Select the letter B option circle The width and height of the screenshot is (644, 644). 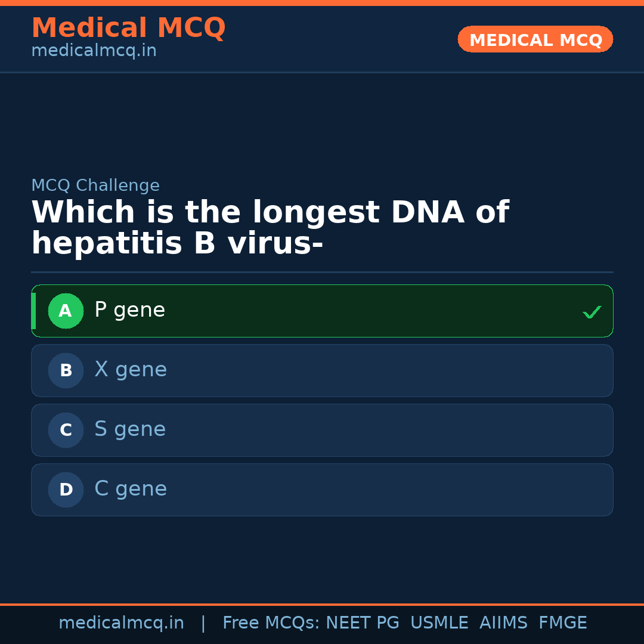click(66, 370)
